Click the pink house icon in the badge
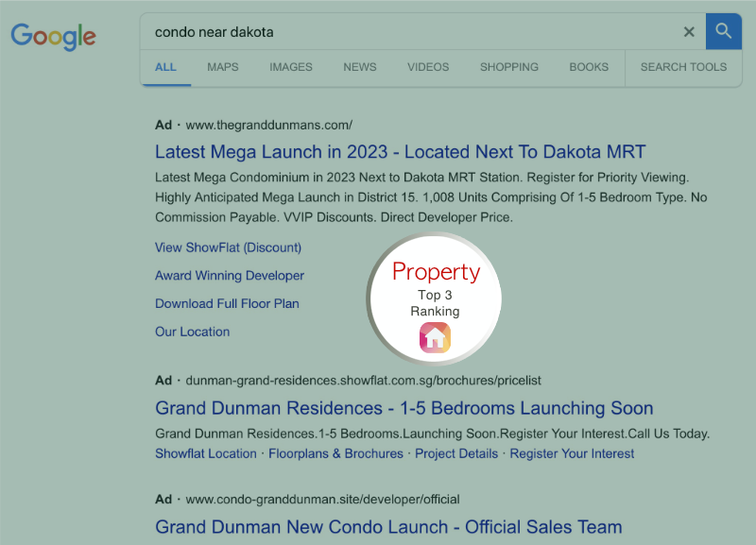This screenshot has height=545, width=756. [435, 337]
